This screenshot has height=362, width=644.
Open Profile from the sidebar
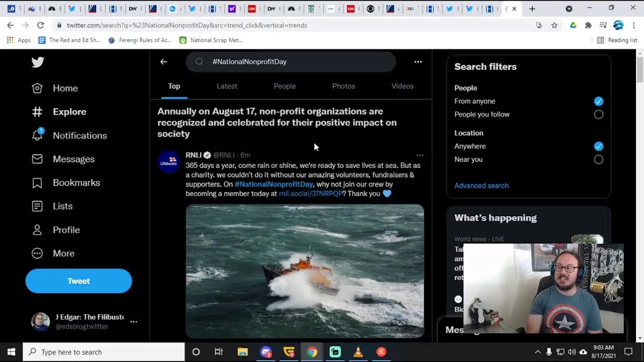(x=56, y=230)
